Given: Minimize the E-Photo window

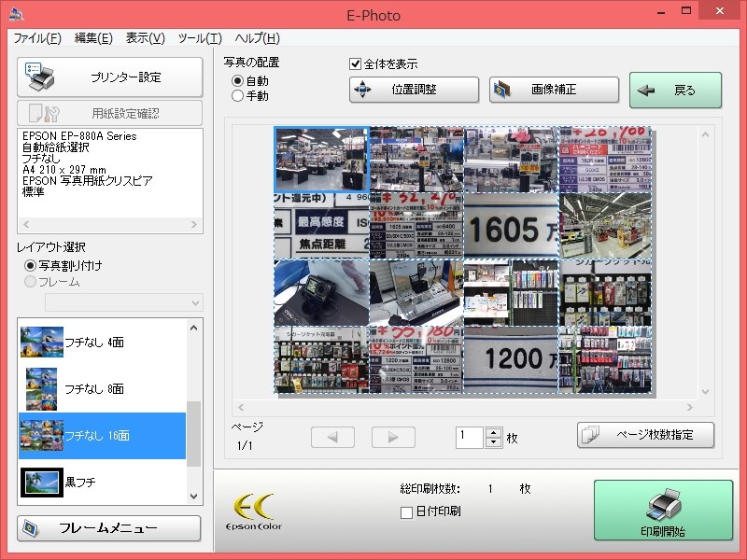Looking at the screenshot, I should (661, 12).
